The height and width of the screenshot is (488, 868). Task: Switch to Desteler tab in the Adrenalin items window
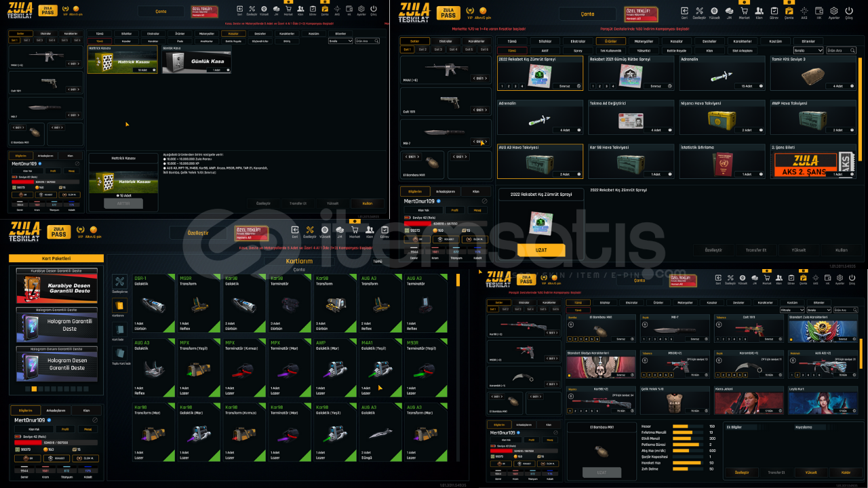pyautogui.click(x=710, y=41)
